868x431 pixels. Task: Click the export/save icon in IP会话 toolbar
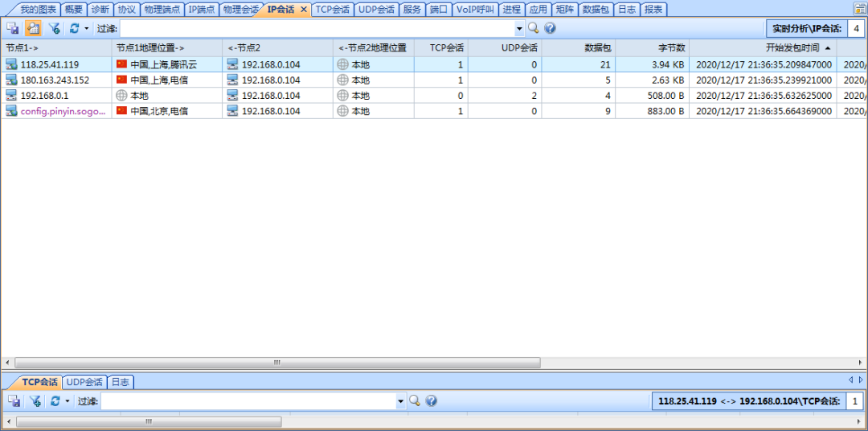[13, 28]
